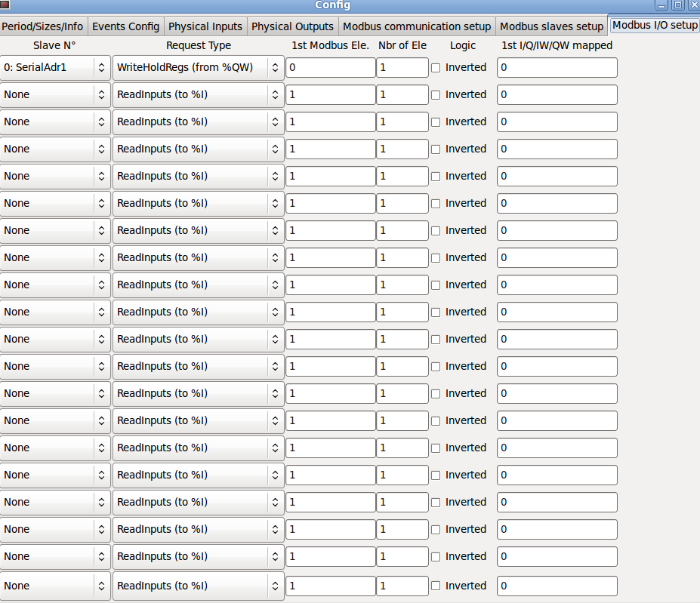Viewport: 700px width, 603px height.
Task: Click bottom row's Nbr of Ele field
Action: (402, 586)
